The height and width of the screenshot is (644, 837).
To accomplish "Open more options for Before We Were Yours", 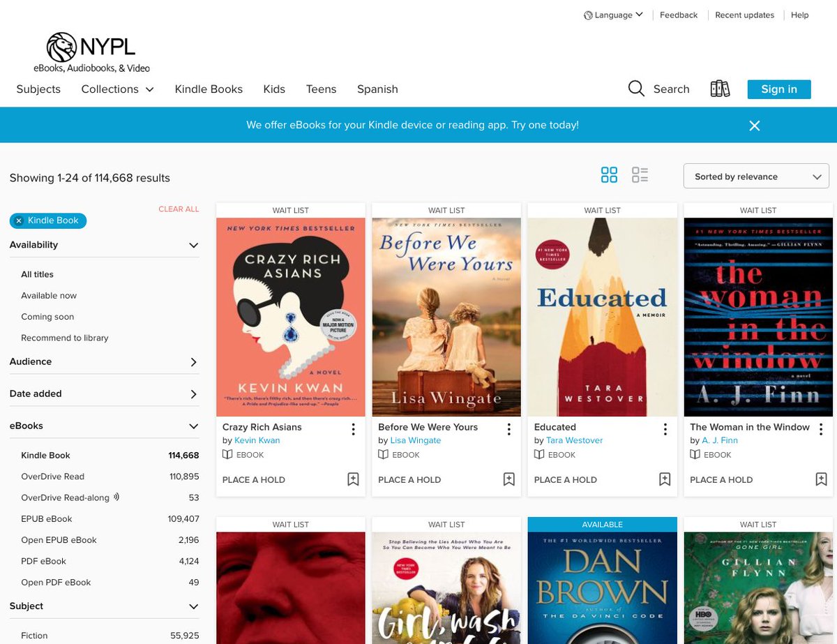I will (509, 429).
